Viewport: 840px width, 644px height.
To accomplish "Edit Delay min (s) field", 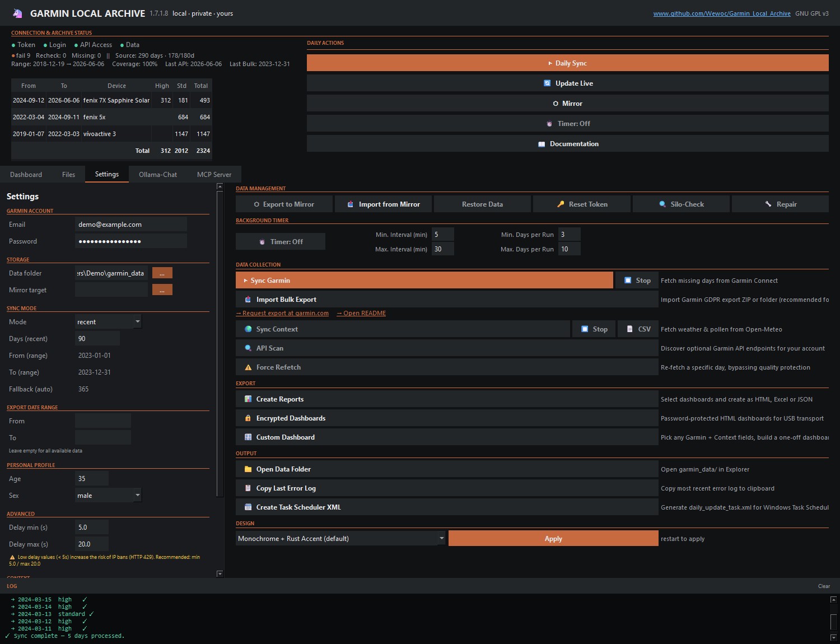I will pyautogui.click(x=91, y=527).
